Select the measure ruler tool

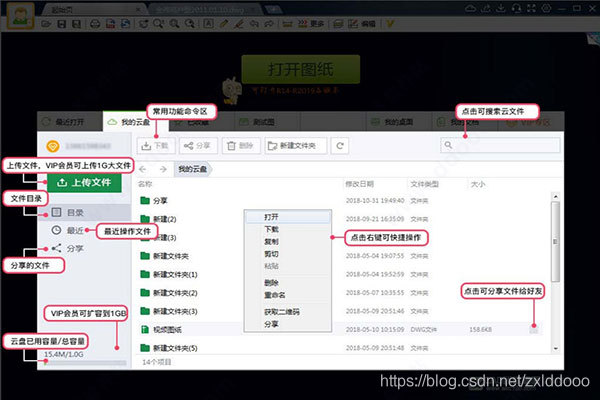coord(287,24)
